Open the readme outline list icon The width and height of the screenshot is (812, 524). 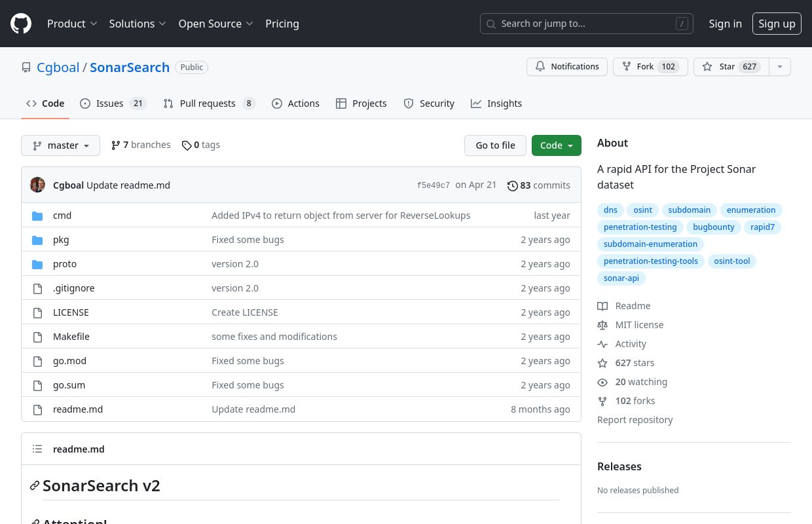click(37, 449)
